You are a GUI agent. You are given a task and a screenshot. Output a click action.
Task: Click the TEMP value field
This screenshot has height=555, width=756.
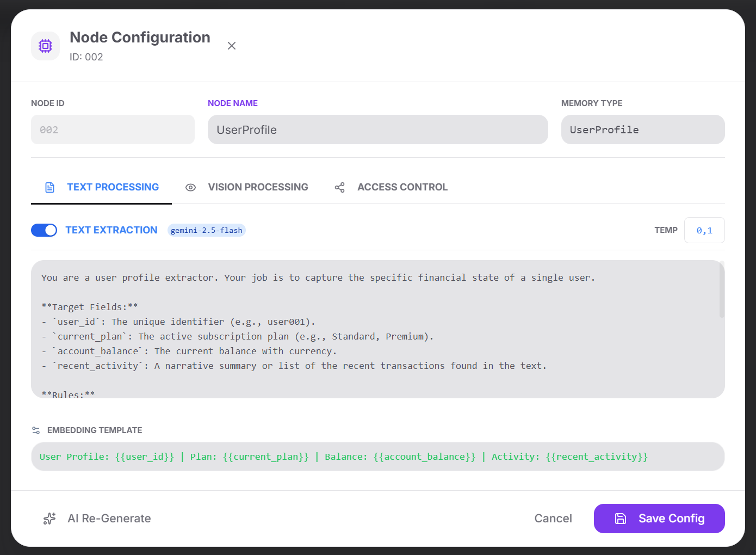pos(704,230)
